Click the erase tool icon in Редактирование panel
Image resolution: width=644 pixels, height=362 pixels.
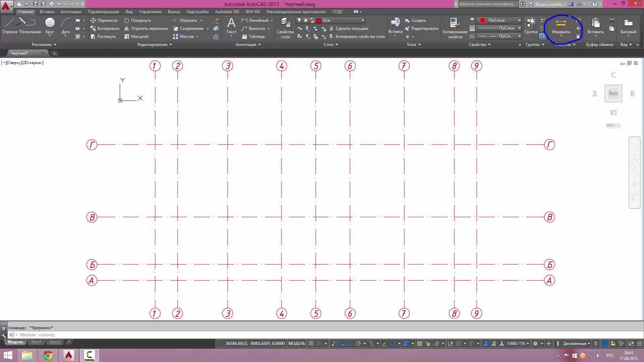216,20
